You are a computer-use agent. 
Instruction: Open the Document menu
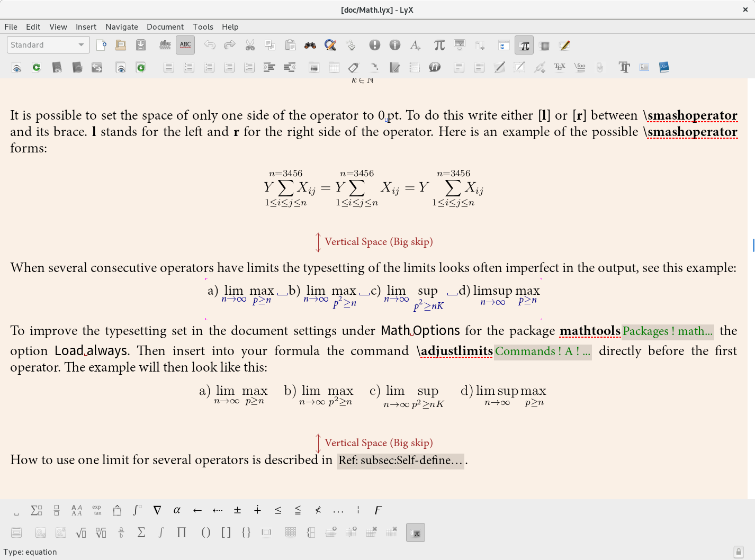pyautogui.click(x=165, y=27)
